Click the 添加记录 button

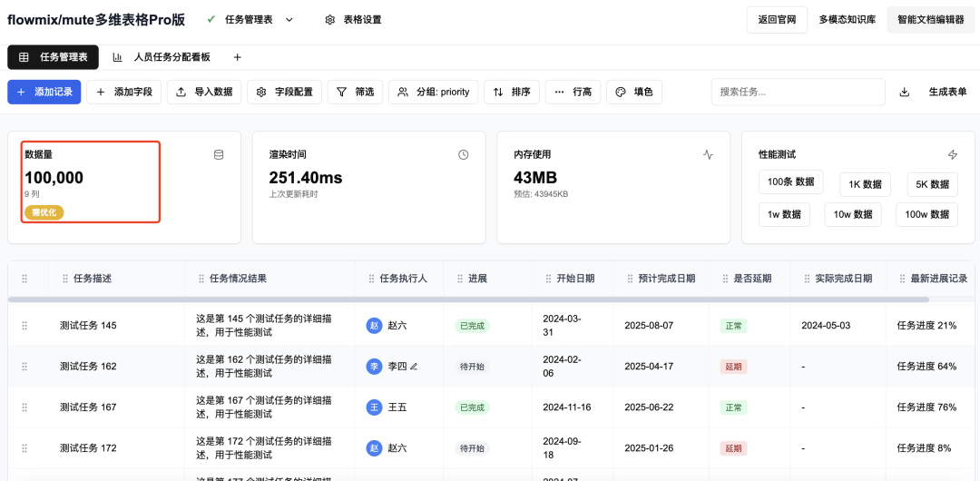pyautogui.click(x=44, y=92)
